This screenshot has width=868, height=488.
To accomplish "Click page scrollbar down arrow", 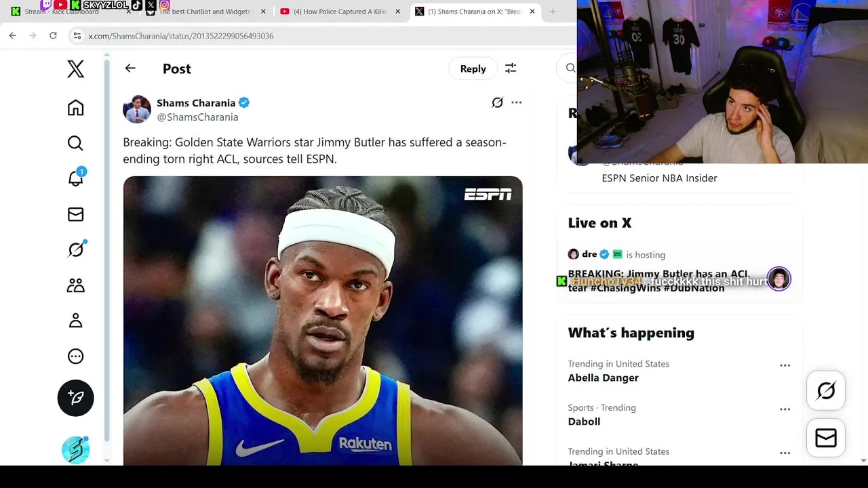I will 863,460.
